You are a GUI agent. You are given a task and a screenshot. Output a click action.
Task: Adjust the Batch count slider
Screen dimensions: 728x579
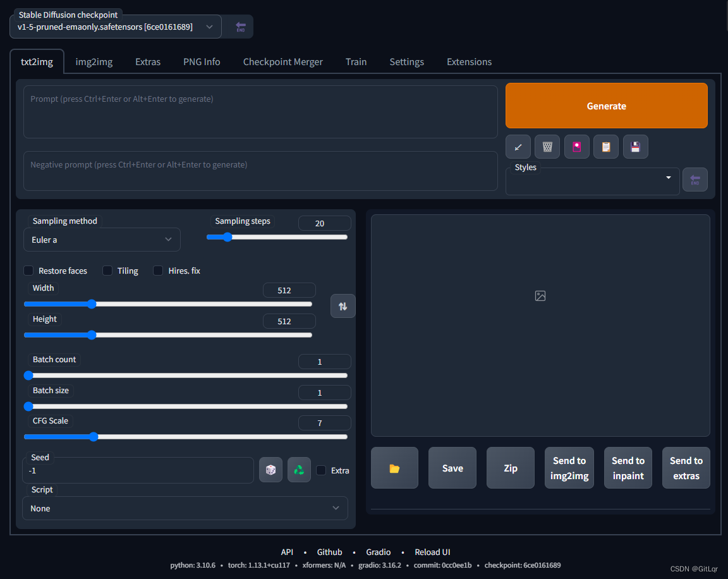click(186, 375)
